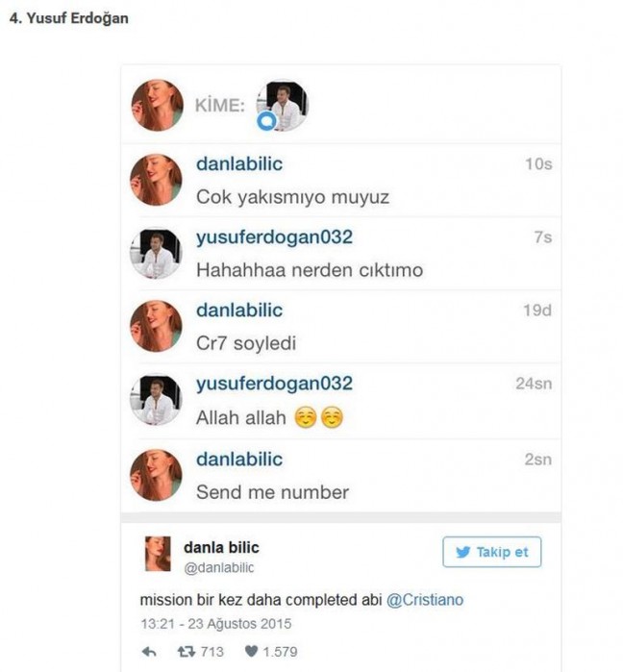Open tweet timestamp 13:21 - 23 Ağustos 2015
The height and width of the screenshot is (672, 623).
click(216, 624)
